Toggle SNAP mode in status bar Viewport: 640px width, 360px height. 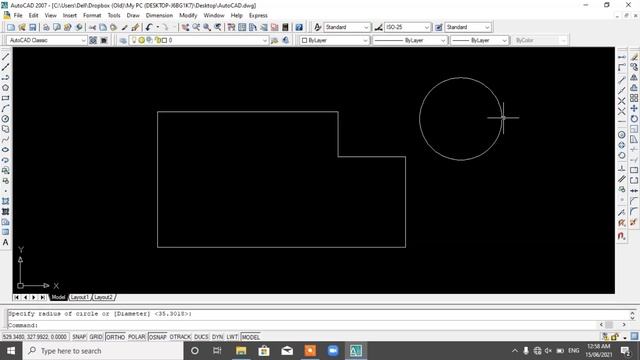tap(79, 337)
